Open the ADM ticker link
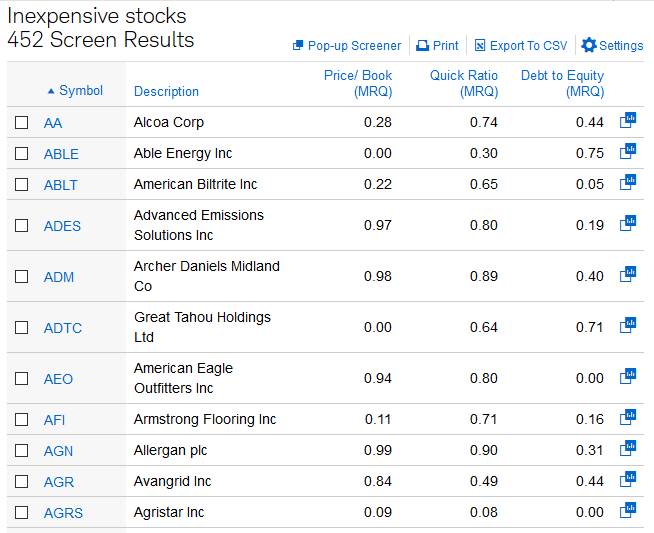Screen dimensions: 654x533 [59, 277]
